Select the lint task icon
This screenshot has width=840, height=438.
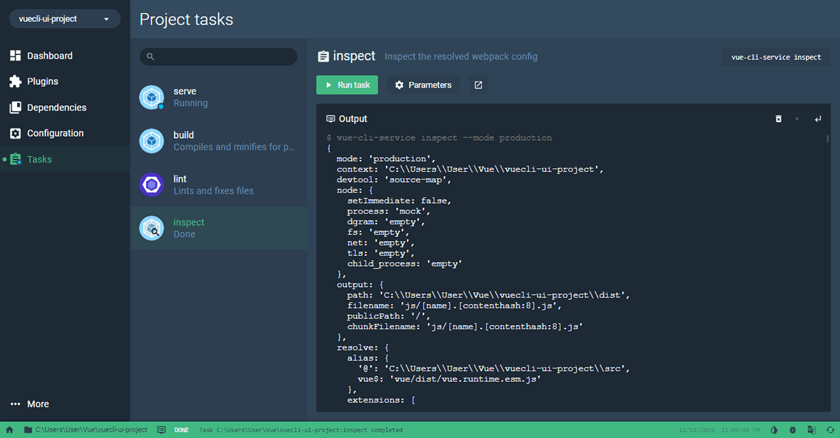(152, 185)
